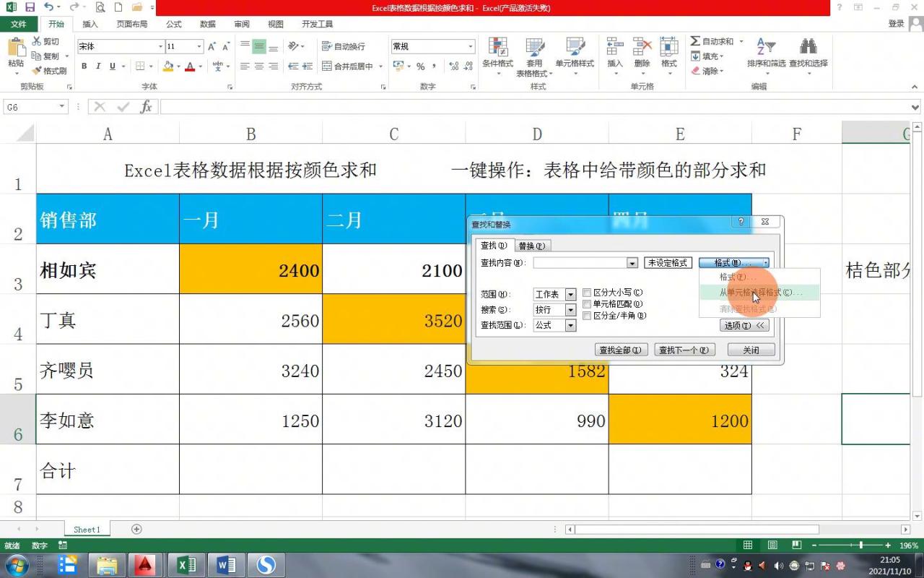Switch to page layout view in status bar

(772, 545)
